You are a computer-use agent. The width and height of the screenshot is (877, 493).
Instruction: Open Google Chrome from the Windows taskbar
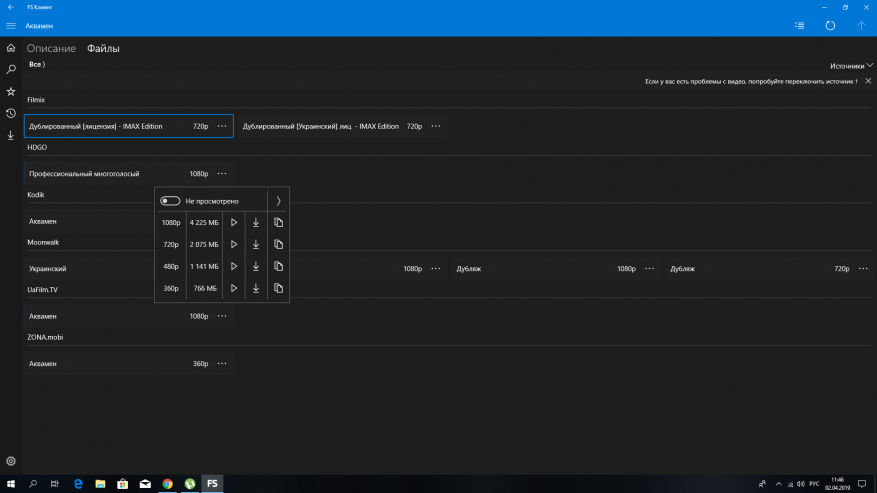(167, 483)
